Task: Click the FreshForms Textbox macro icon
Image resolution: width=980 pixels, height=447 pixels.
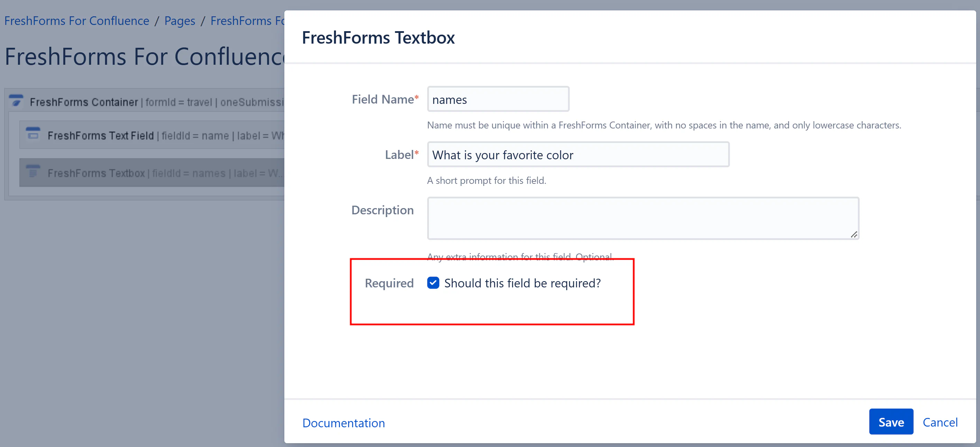Action: pyautogui.click(x=33, y=172)
